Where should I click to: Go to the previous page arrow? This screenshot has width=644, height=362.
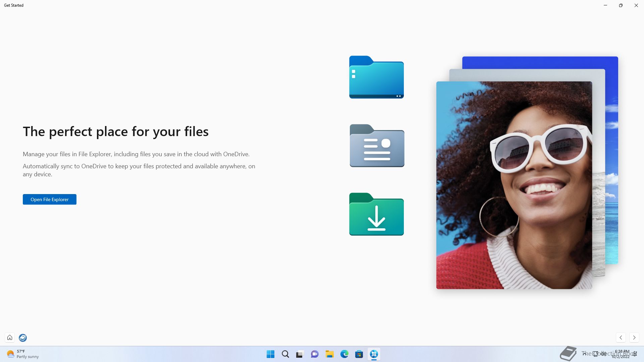[x=621, y=338]
